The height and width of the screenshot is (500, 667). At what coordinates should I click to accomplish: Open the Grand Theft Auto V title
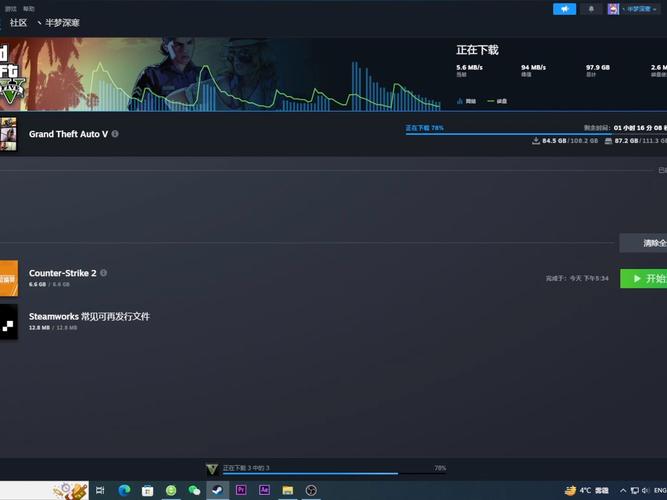[x=68, y=134]
